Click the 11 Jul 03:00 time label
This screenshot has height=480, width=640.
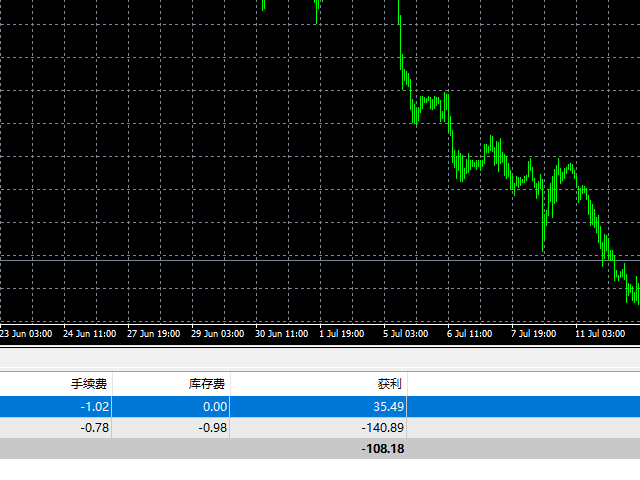(x=600, y=334)
